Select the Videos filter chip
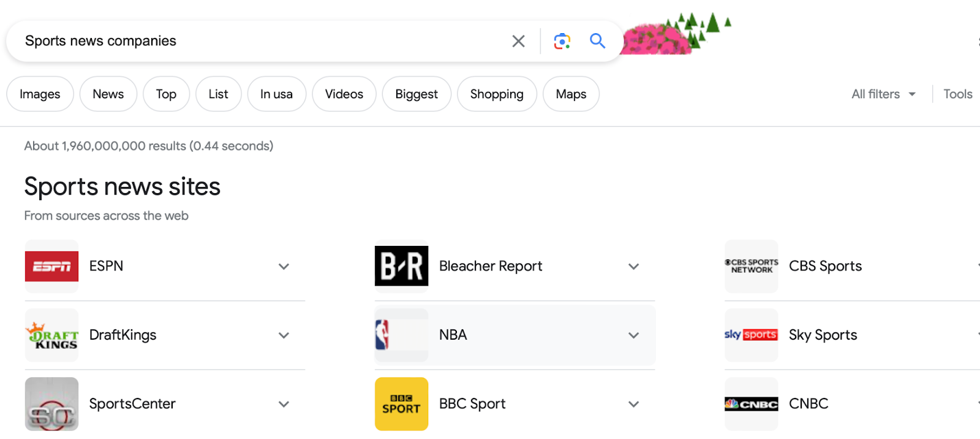The height and width of the screenshot is (439, 980). click(x=344, y=94)
